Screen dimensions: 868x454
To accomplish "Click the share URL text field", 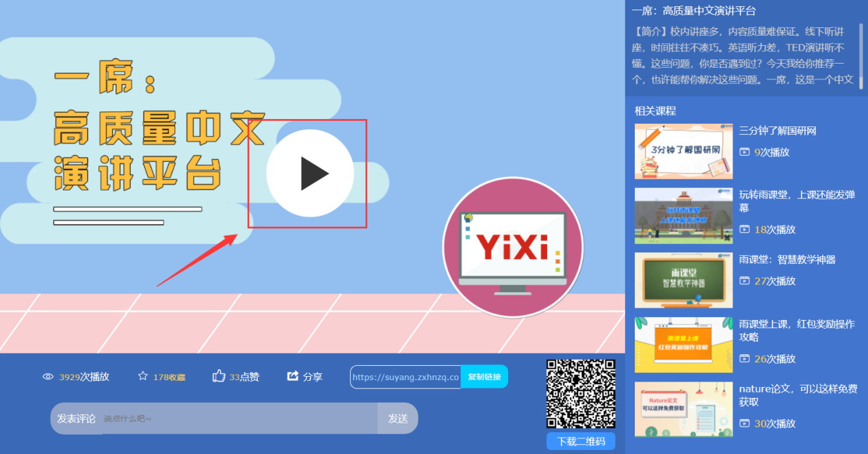I will (406, 377).
